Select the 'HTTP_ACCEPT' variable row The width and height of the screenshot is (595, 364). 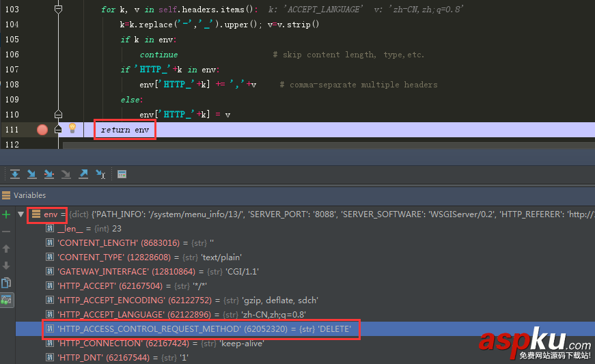(305, 286)
